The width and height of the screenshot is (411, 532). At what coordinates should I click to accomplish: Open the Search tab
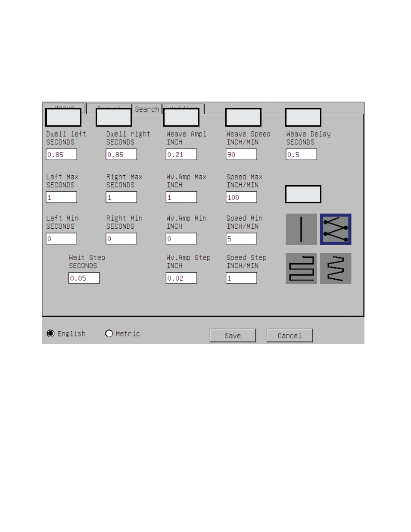(147, 109)
